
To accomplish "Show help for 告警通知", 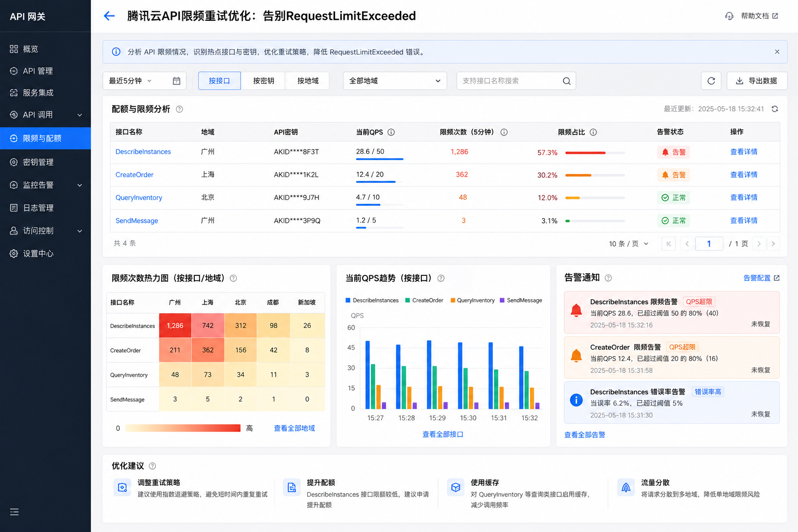I will pos(608,278).
